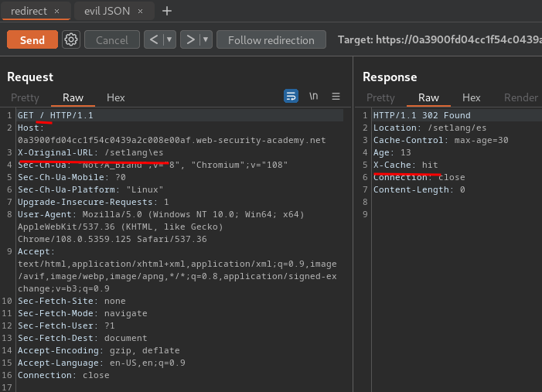The image size is (542, 392).
Task: Close the evil JSON tab
Action: [x=141, y=11]
